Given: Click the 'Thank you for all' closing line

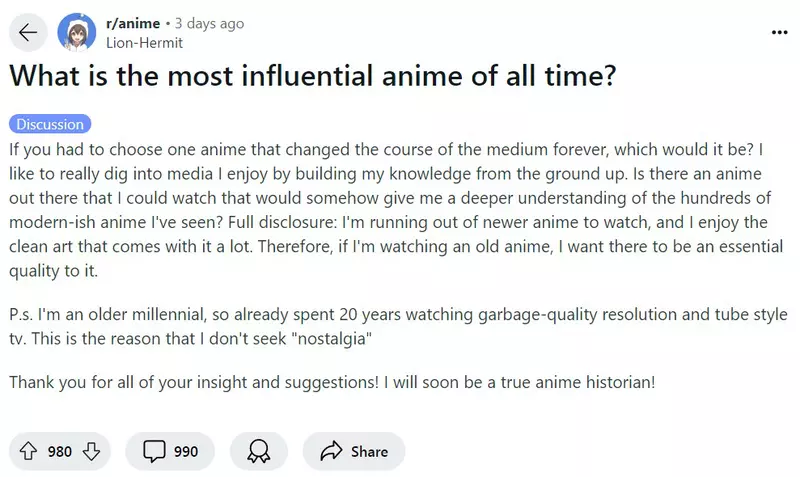Looking at the screenshot, I should pyautogui.click(x=330, y=383).
